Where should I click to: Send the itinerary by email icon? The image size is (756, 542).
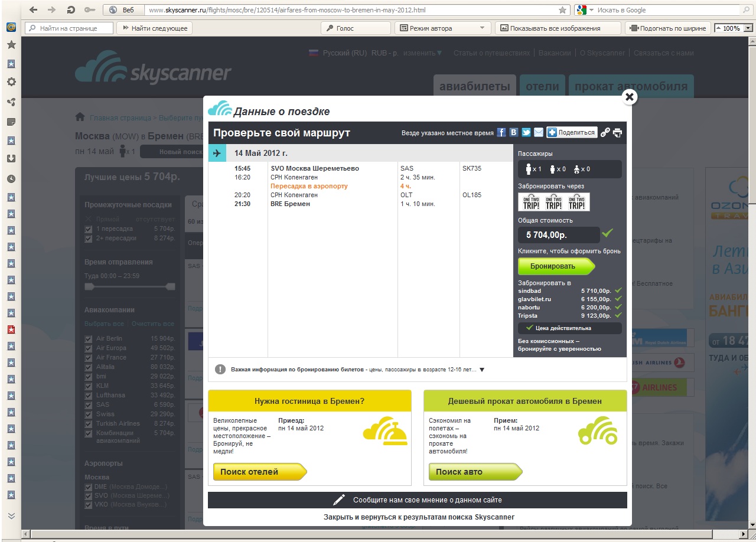click(539, 132)
